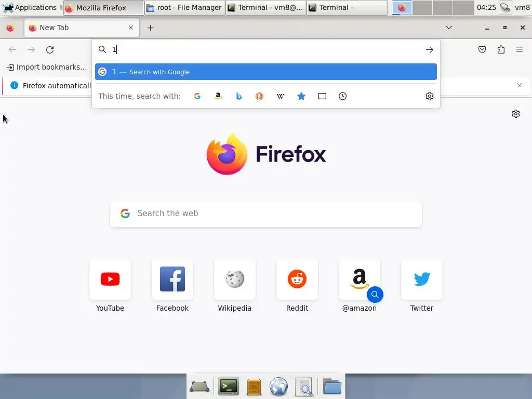Click the Go arrow in address bar
532x399 pixels.
tap(430, 49)
